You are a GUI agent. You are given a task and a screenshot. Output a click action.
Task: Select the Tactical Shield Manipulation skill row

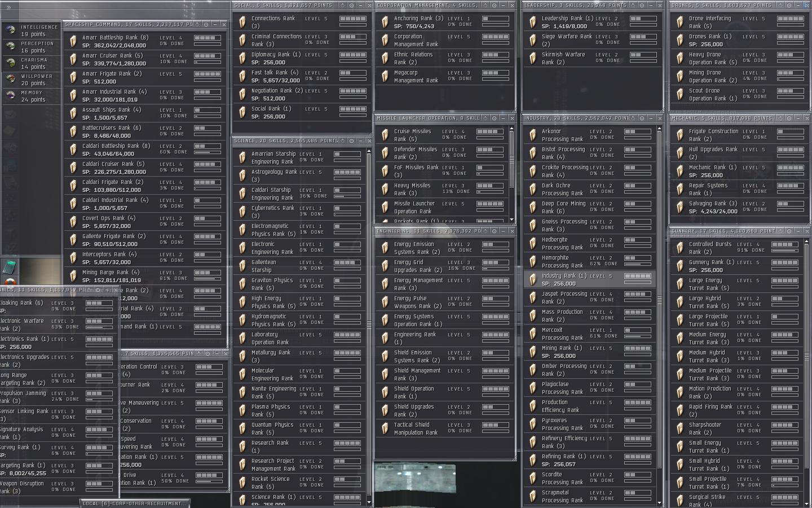click(x=444, y=428)
